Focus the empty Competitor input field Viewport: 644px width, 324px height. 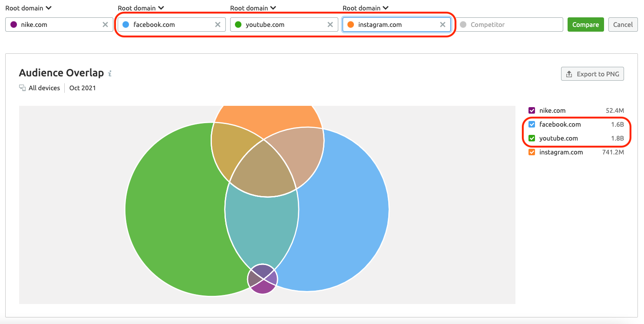pos(509,25)
